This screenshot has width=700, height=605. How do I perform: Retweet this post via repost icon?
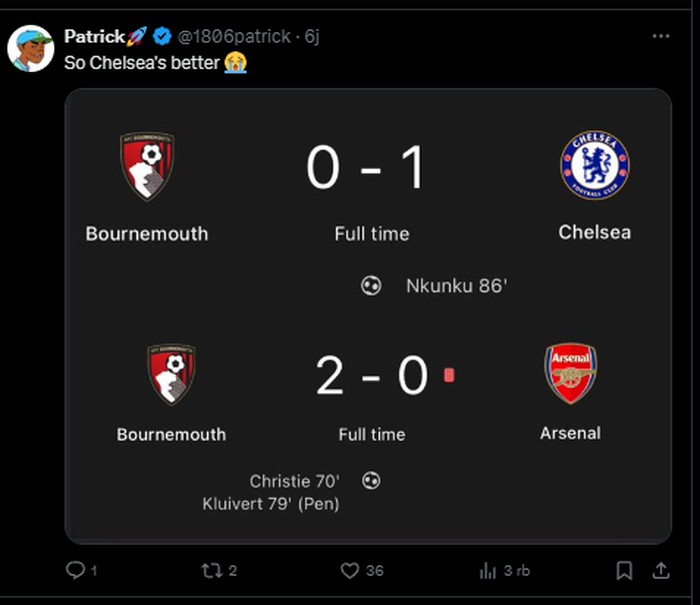click(x=211, y=570)
